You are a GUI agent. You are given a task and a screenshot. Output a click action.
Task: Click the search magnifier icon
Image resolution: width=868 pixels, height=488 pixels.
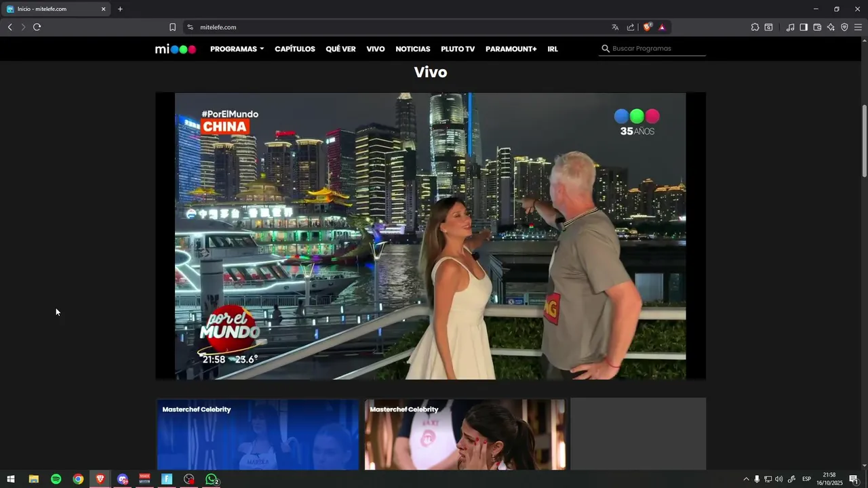tap(606, 49)
